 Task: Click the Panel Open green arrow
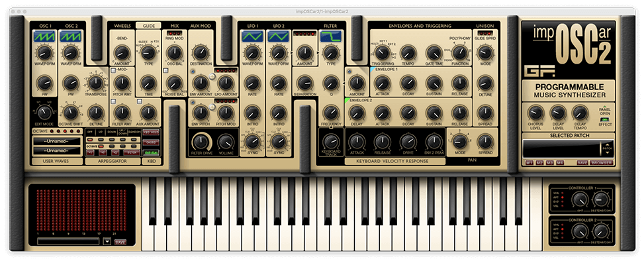(x=604, y=107)
